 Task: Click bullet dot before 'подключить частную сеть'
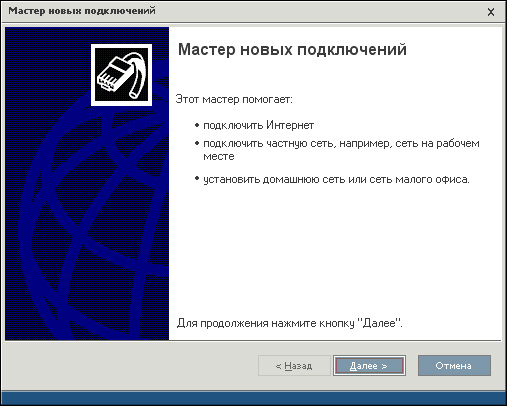[197, 144]
